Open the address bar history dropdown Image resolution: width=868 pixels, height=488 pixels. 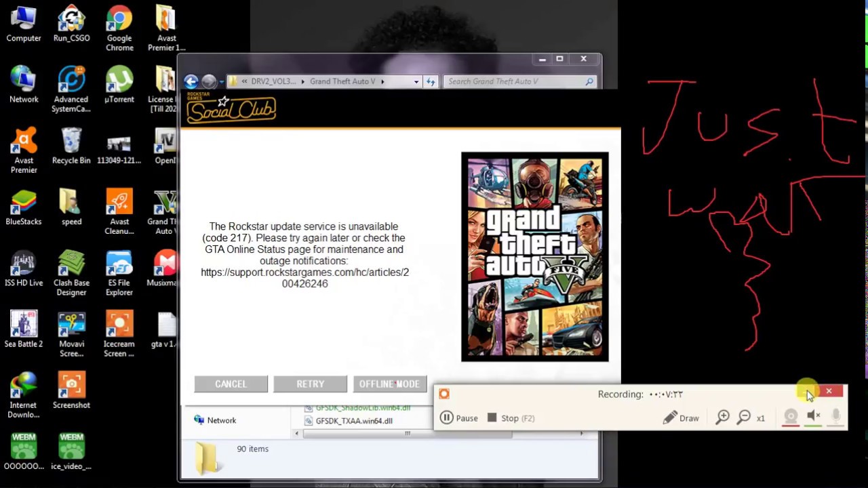pos(416,81)
